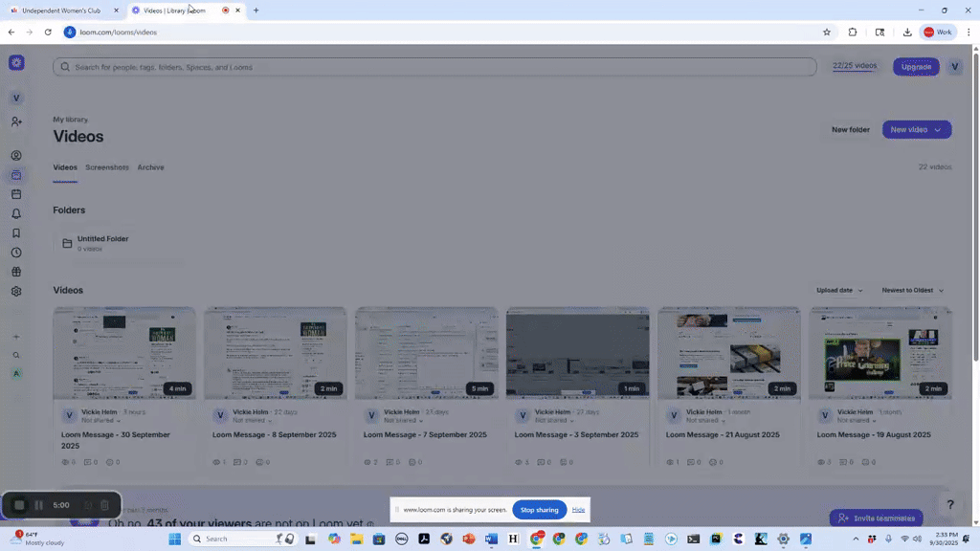This screenshot has height=551, width=980.
Task: Switch to Undependent Women's Club browser tab
Action: coord(60,11)
